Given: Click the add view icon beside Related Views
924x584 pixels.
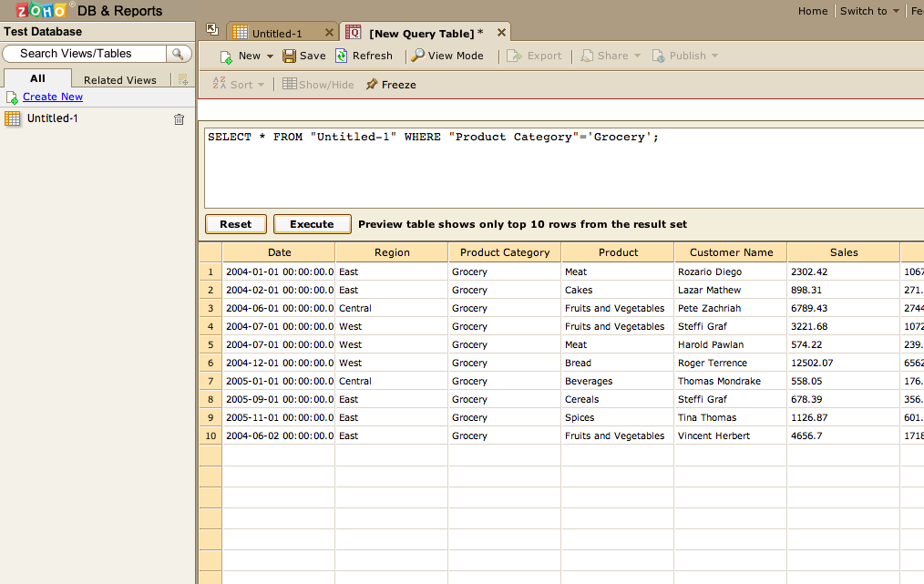Looking at the screenshot, I should 183,79.
